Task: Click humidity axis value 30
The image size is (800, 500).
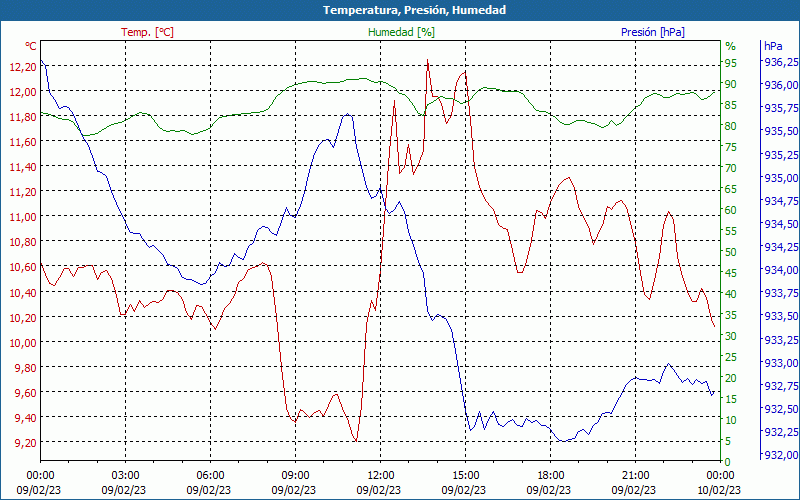Action: point(731,336)
